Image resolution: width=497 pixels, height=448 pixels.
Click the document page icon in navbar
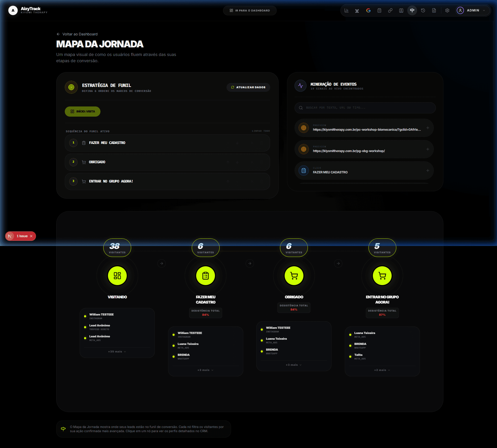point(434,10)
